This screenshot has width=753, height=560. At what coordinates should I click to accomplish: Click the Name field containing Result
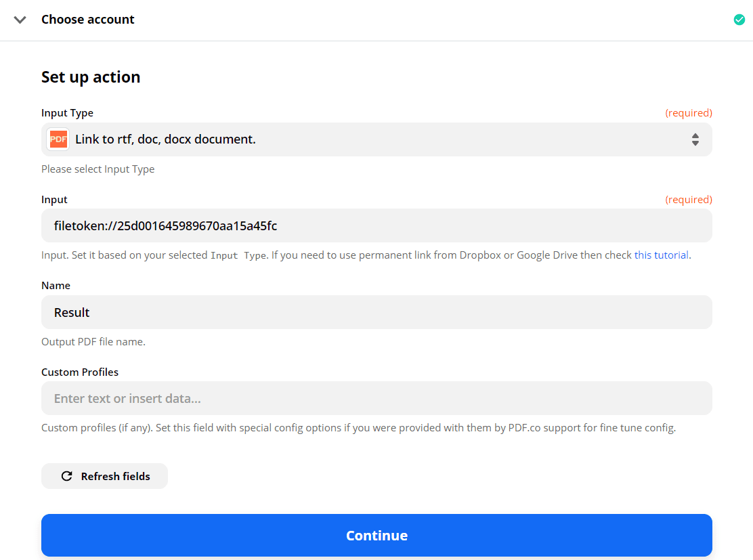coord(376,312)
